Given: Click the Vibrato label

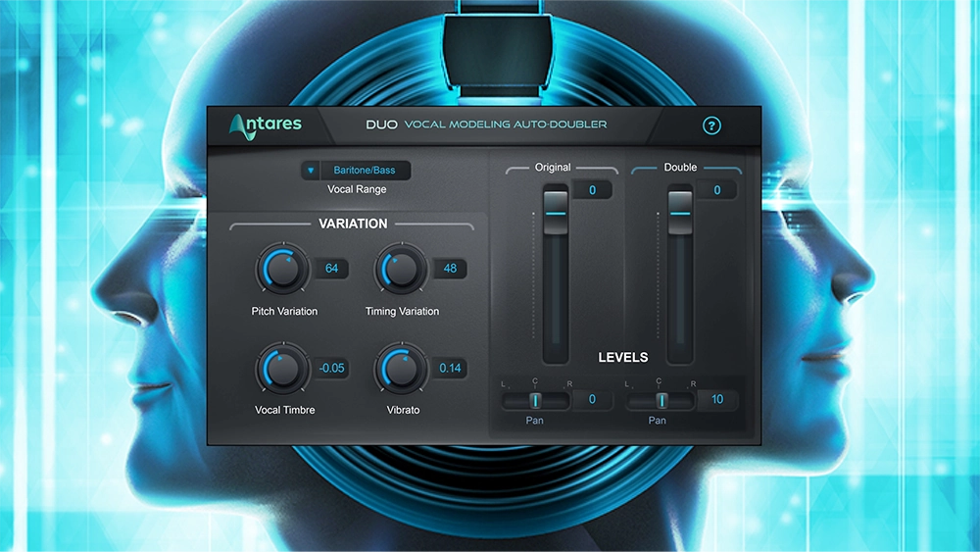Looking at the screenshot, I should (403, 410).
